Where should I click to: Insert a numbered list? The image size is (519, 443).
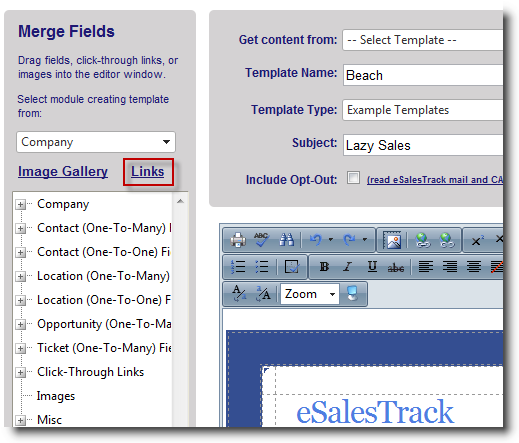pos(238,267)
